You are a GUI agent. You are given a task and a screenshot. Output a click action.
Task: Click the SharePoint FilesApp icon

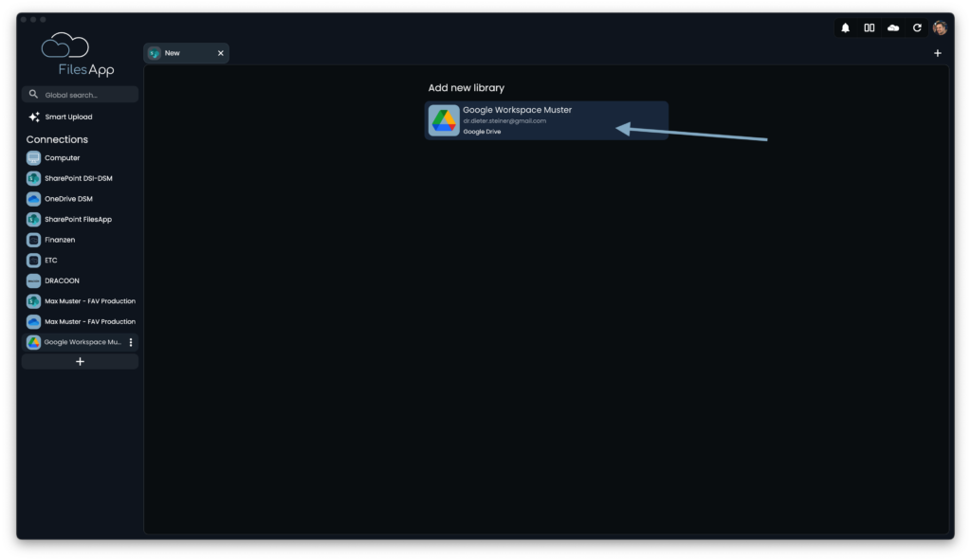coord(33,219)
